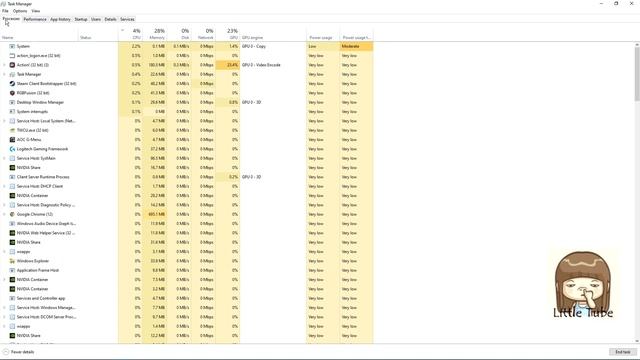Expand the Action! (32 bit) process group
This screenshot has height=360, width=640.
pyautogui.click(x=4, y=65)
